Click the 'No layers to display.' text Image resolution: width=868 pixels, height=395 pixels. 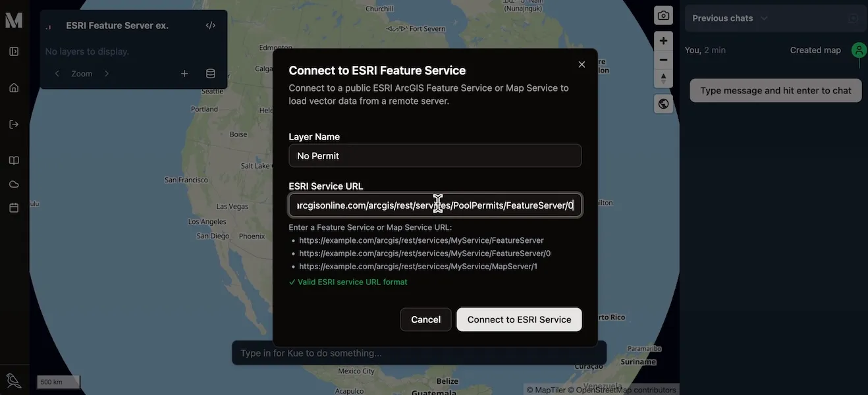click(87, 51)
